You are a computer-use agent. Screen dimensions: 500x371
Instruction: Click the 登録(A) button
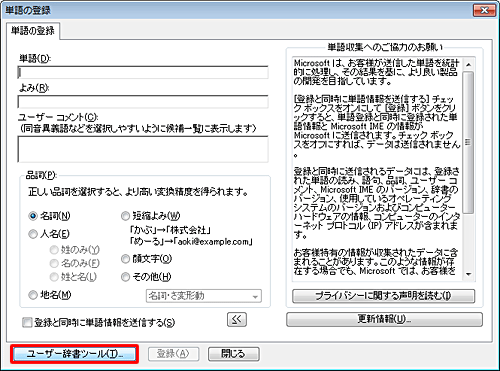tap(173, 354)
